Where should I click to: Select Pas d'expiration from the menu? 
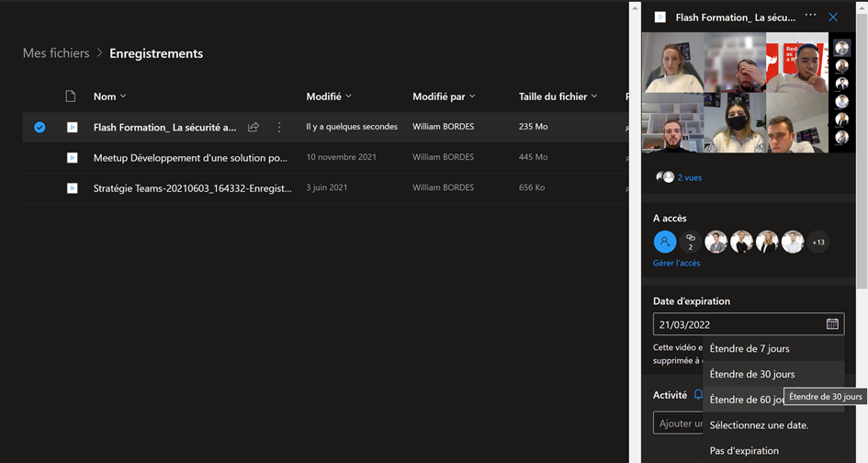click(744, 451)
